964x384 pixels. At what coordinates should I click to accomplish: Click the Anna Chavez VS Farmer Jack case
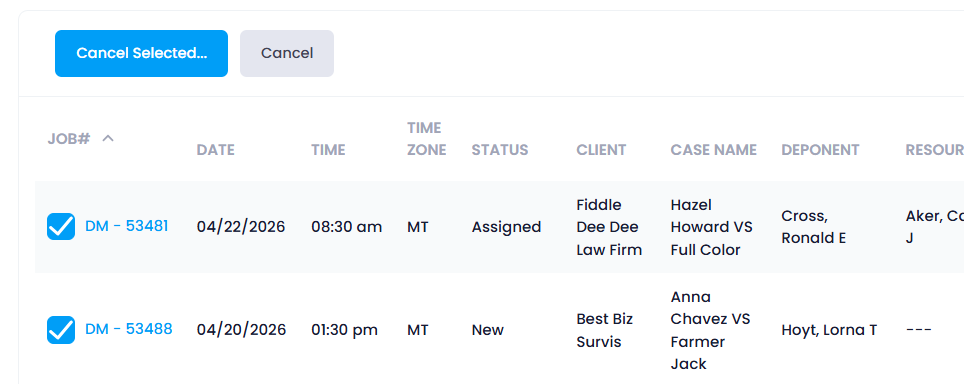point(711,331)
